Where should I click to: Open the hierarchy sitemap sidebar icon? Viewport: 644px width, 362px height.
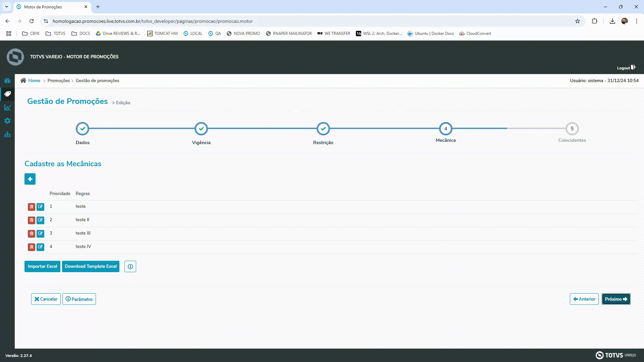coord(7,135)
